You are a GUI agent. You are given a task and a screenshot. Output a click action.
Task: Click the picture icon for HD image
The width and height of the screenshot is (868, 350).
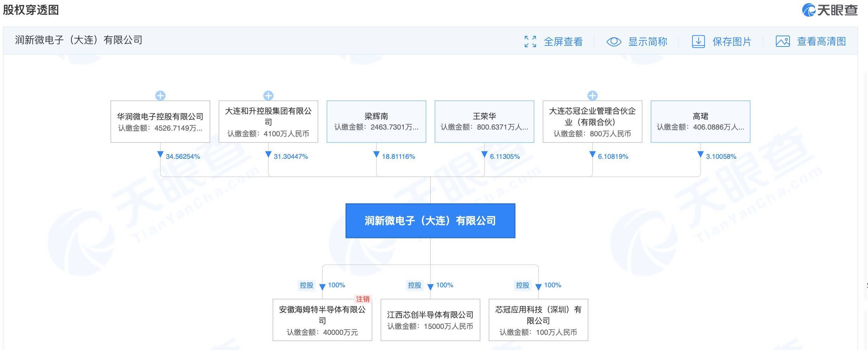coord(783,42)
